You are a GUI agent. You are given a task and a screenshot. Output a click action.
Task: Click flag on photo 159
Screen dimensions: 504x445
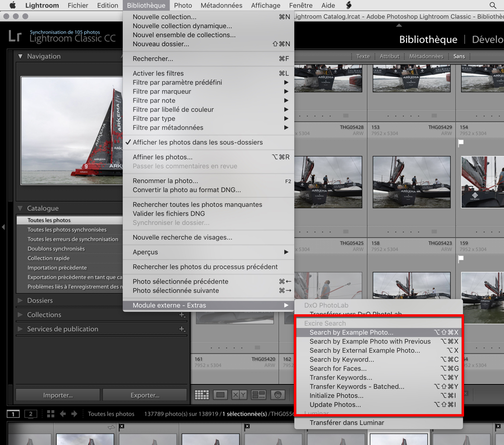click(x=461, y=259)
